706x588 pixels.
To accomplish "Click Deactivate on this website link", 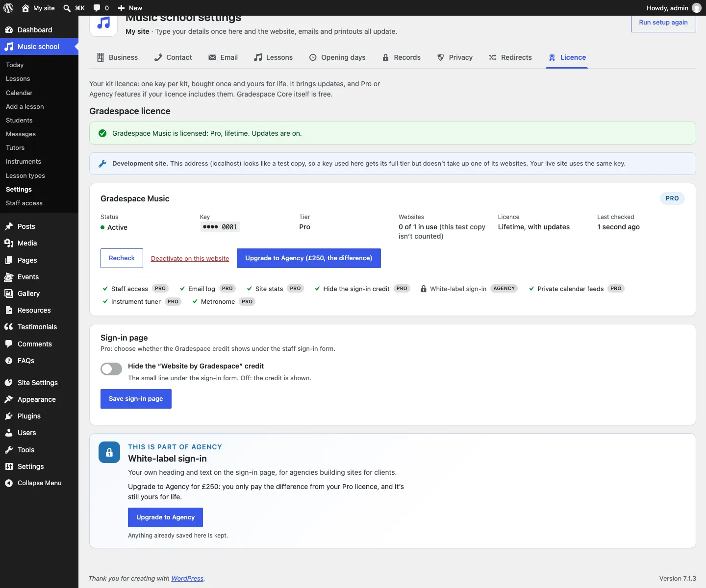I will (x=190, y=259).
